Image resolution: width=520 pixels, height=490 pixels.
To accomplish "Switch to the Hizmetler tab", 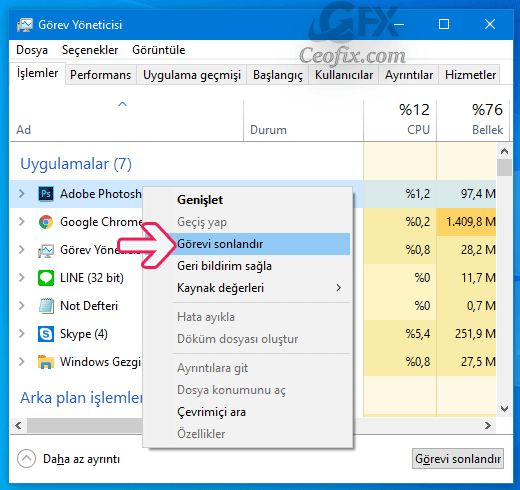I will tap(470, 75).
